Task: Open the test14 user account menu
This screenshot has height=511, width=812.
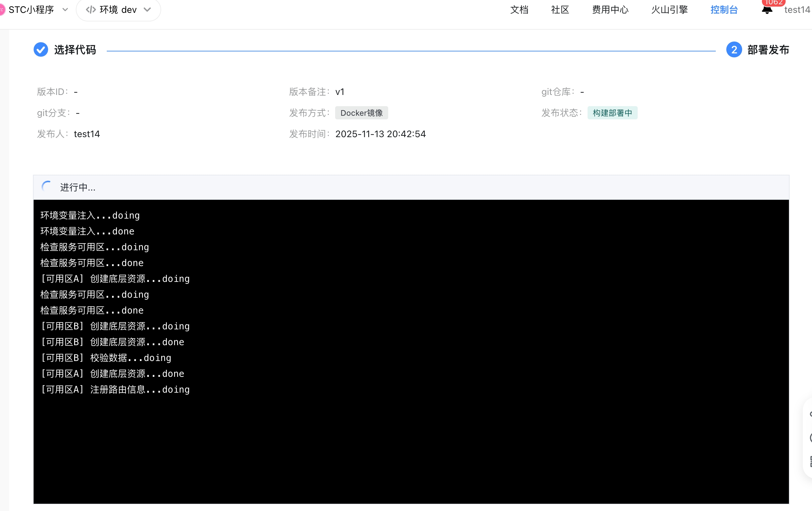Action: click(x=797, y=10)
